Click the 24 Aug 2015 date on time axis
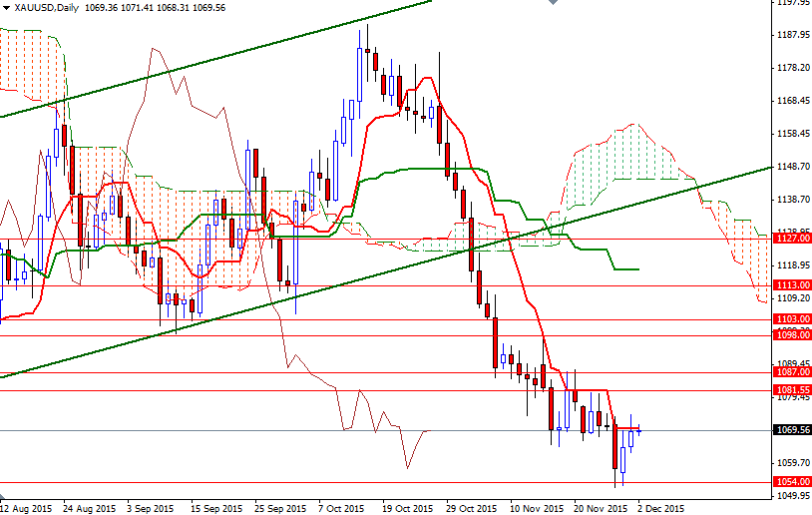This screenshot has width=812, height=515. point(89,508)
